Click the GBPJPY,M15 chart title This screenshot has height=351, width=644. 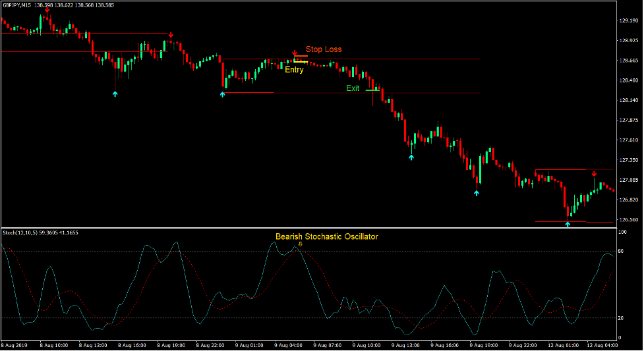16,5
